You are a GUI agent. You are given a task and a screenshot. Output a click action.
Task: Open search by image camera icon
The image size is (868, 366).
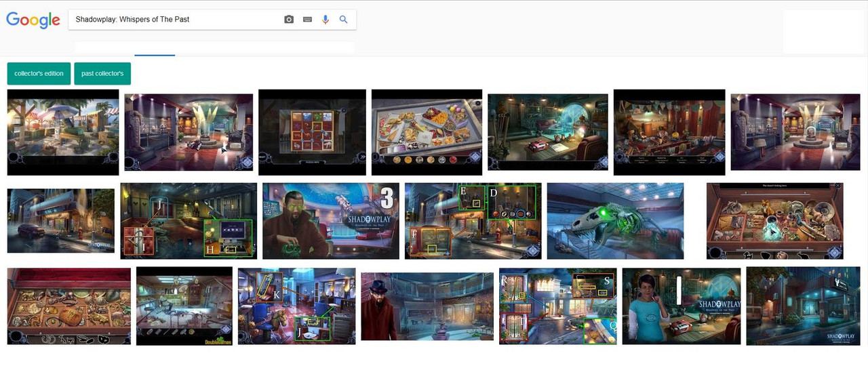pos(289,20)
